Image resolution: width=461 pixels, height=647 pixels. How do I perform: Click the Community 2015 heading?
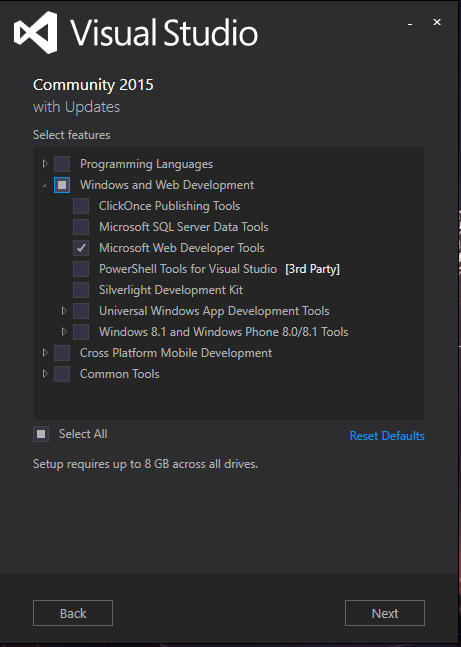click(93, 85)
